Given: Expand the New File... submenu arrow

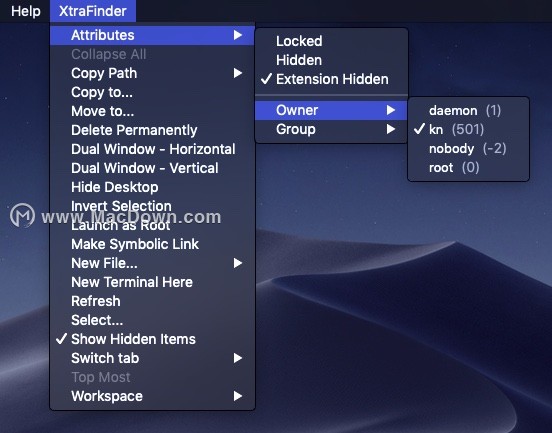Looking at the screenshot, I should 238,263.
